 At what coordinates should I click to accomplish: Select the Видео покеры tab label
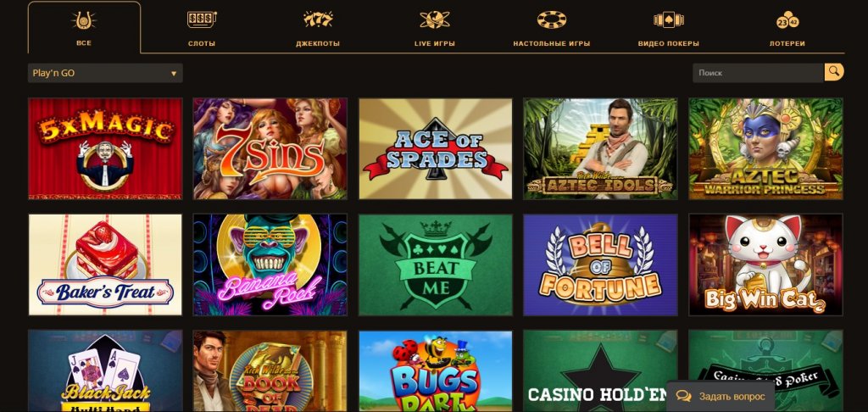click(x=668, y=44)
